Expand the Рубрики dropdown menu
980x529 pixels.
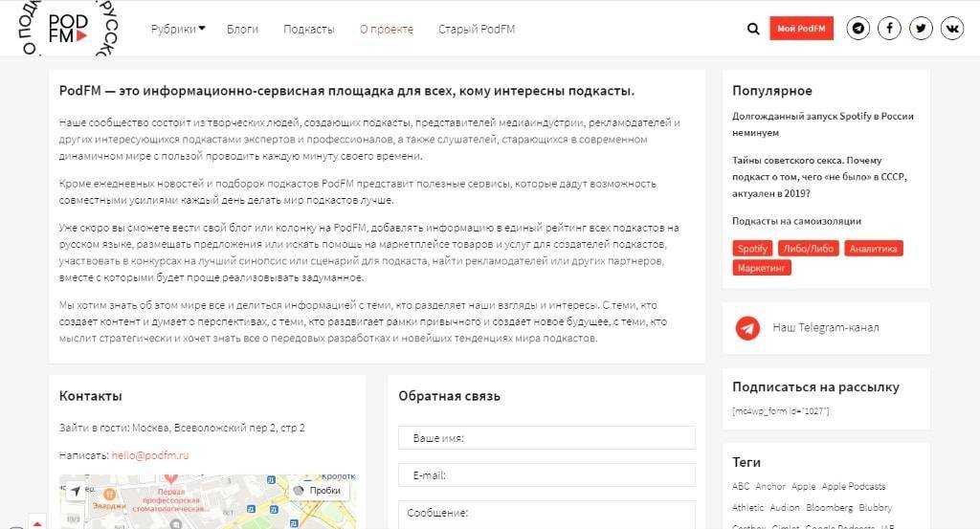178,29
